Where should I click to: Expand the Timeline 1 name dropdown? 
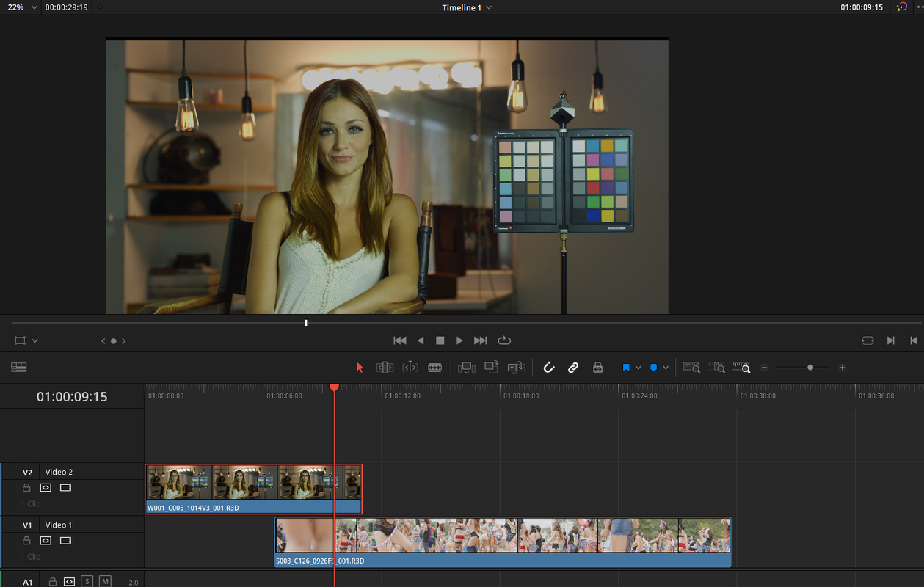(x=467, y=7)
